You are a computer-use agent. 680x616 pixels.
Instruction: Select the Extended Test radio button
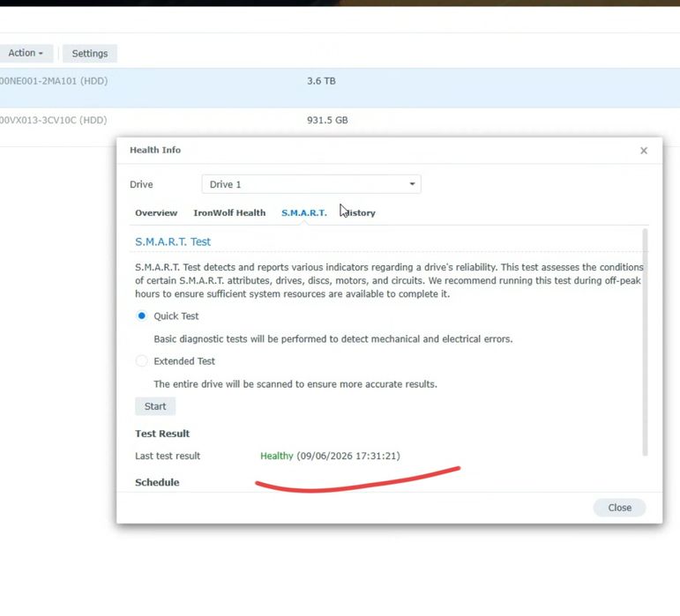[x=142, y=360]
